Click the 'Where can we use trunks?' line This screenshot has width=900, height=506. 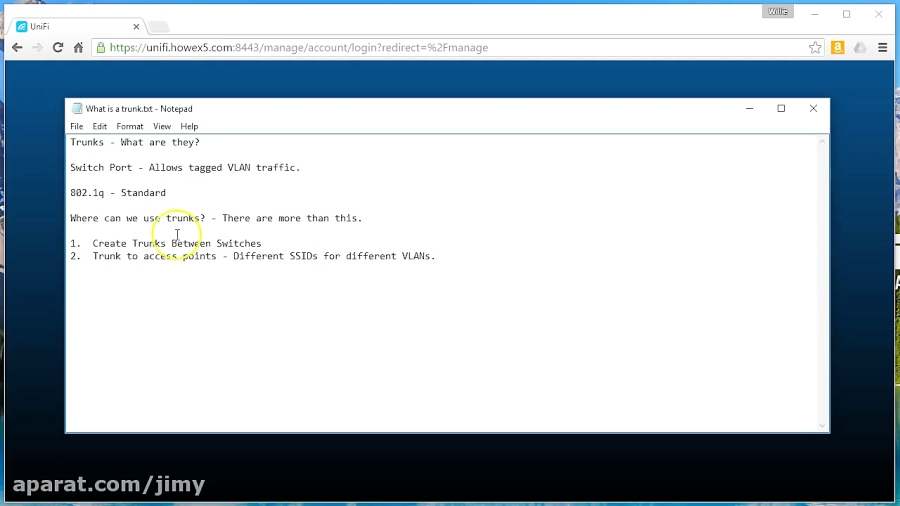click(216, 218)
